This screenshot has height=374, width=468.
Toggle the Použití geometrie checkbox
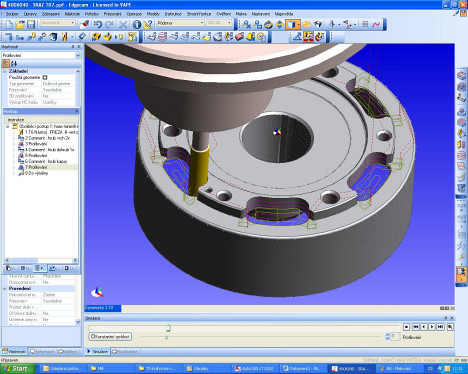point(45,77)
